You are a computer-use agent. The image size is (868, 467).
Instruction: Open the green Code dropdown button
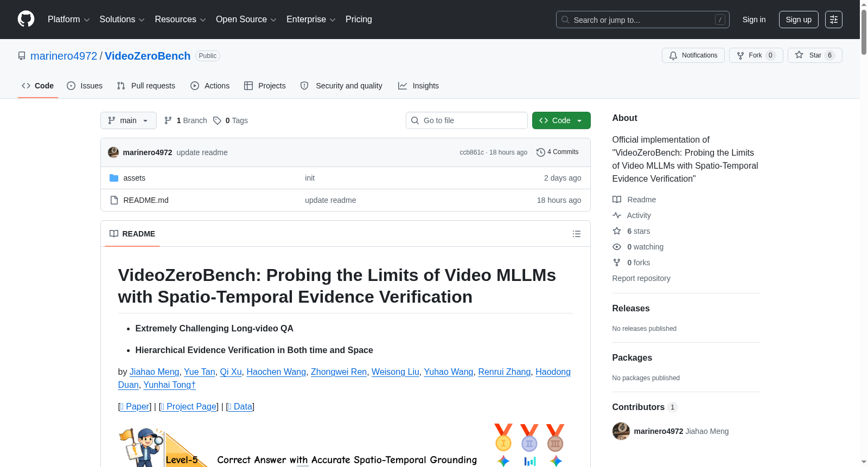coord(561,120)
